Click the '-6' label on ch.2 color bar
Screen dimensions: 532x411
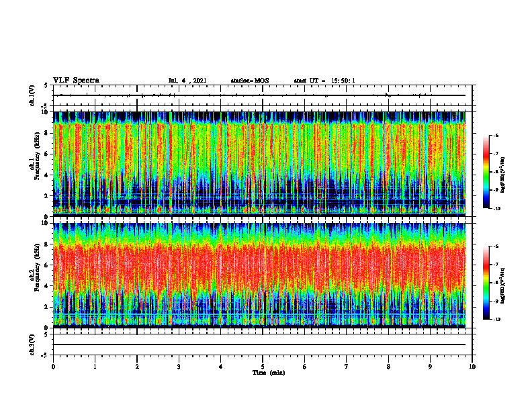[x=496, y=246]
